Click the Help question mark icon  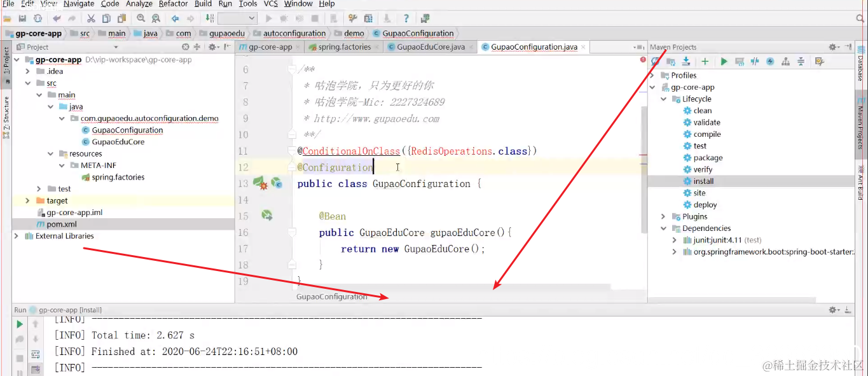406,18
